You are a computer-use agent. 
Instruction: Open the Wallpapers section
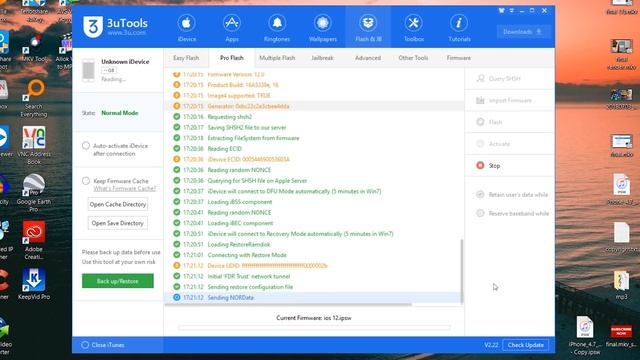(x=322, y=28)
